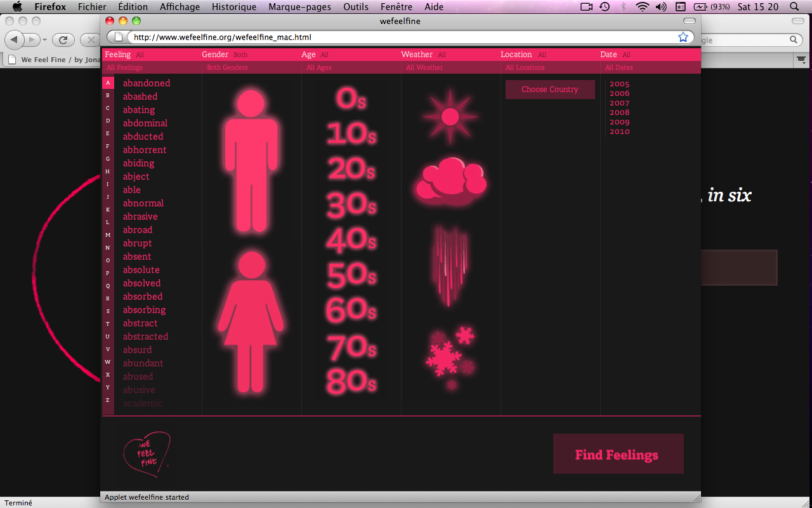This screenshot has width=812, height=508.
Task: Jump to letter B in alphabet index
Action: click(108, 95)
